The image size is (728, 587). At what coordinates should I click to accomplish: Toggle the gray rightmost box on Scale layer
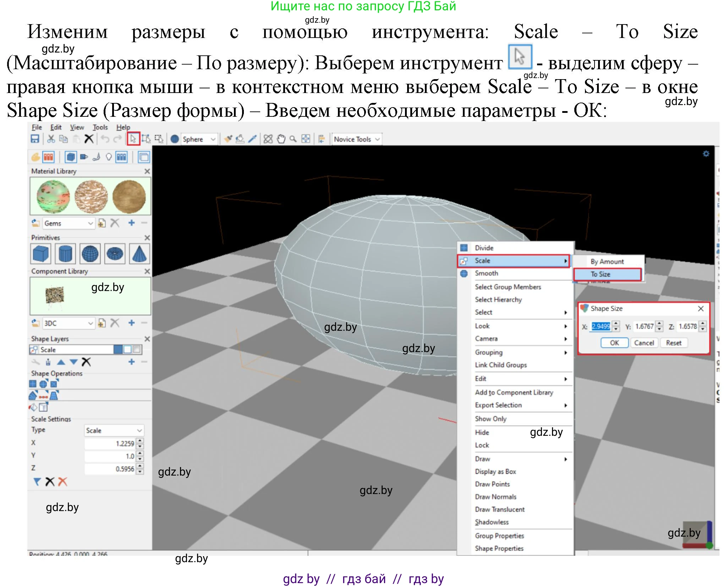coord(137,350)
